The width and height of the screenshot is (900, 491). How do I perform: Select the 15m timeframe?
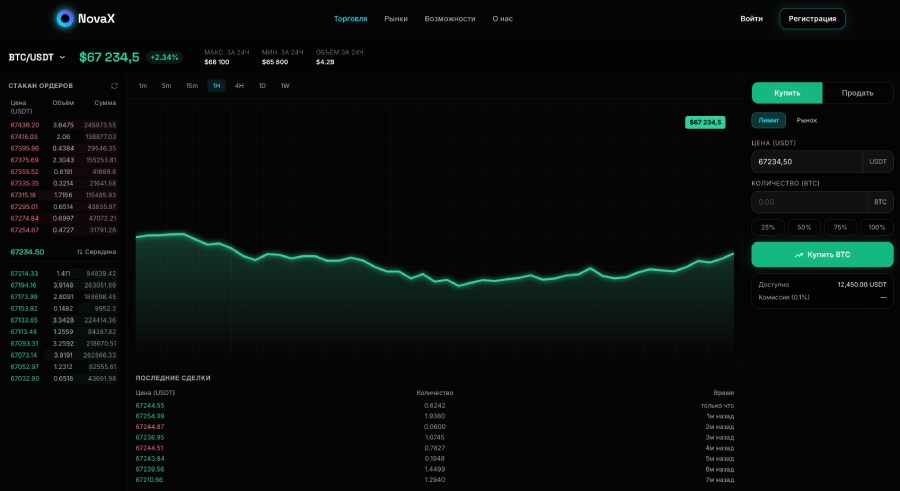click(x=192, y=86)
